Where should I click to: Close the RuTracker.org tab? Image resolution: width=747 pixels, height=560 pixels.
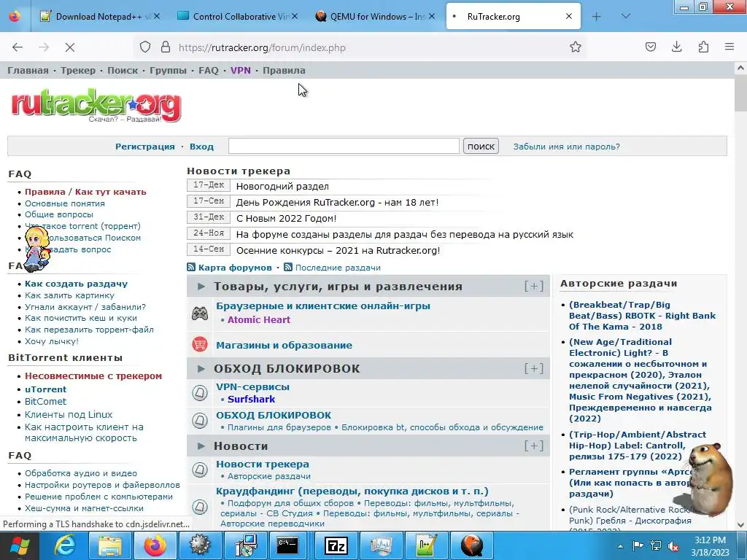569,16
